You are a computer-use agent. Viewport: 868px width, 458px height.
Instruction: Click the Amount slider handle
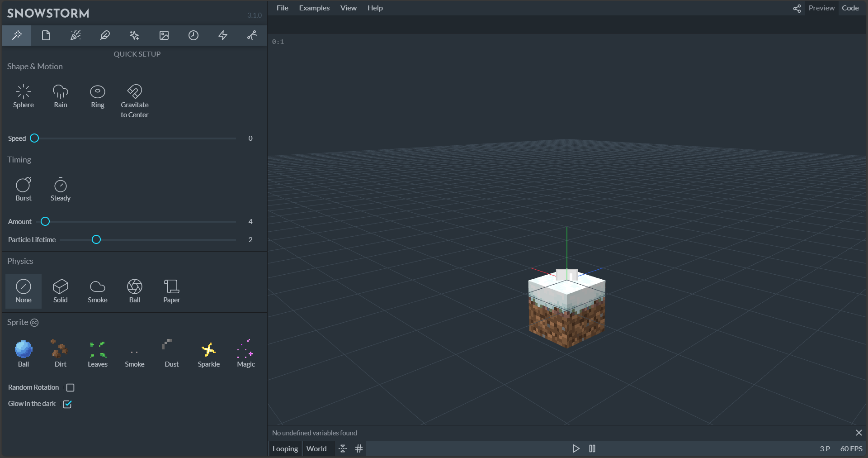(45, 222)
